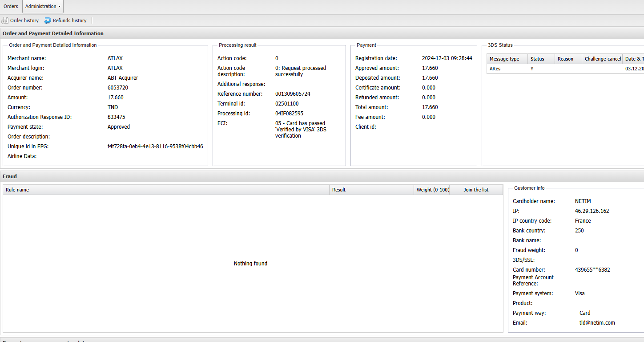Open the Orders menu
Screen dimensions: 644x342
pos(11,6)
